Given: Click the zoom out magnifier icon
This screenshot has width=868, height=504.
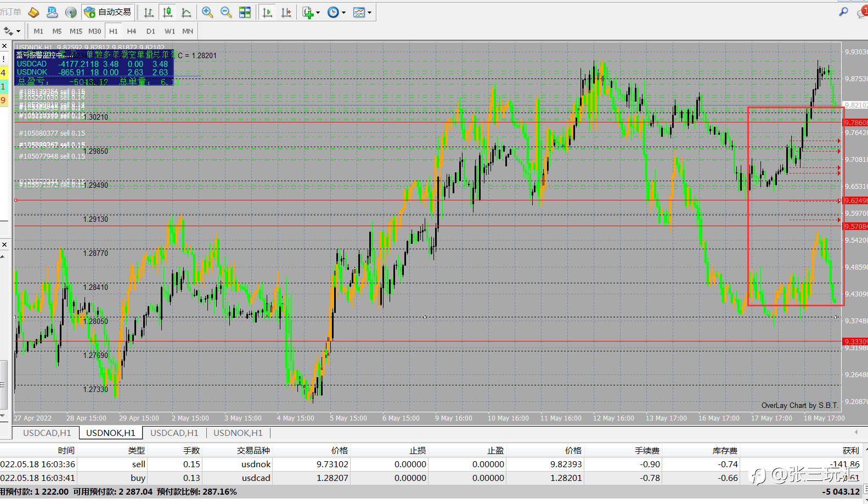Looking at the screenshot, I should 226,12.
